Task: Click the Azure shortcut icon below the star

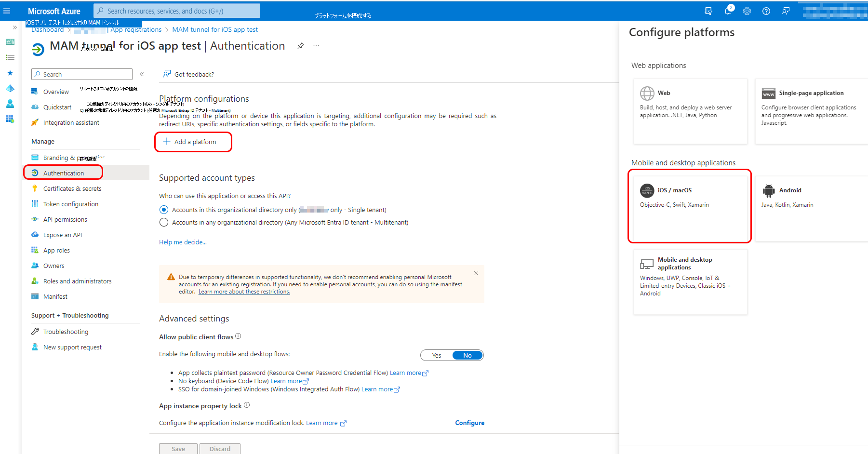Action: point(10,88)
